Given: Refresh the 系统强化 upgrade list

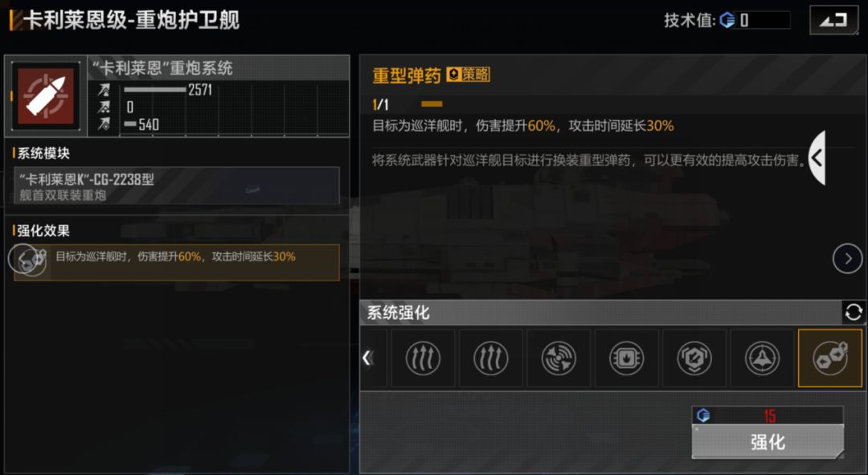Looking at the screenshot, I should coord(854,312).
